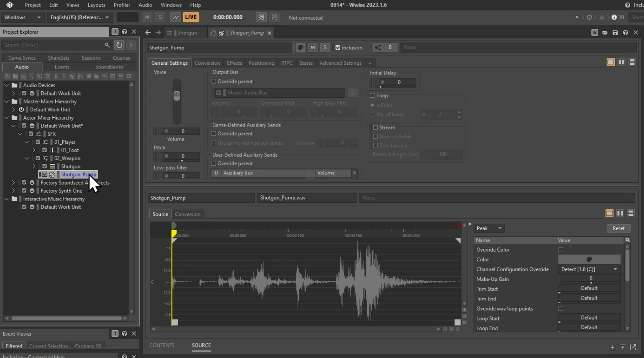The width and height of the screenshot is (644, 358).
Task: Expand the Shotgun container in tree
Action: [34, 166]
